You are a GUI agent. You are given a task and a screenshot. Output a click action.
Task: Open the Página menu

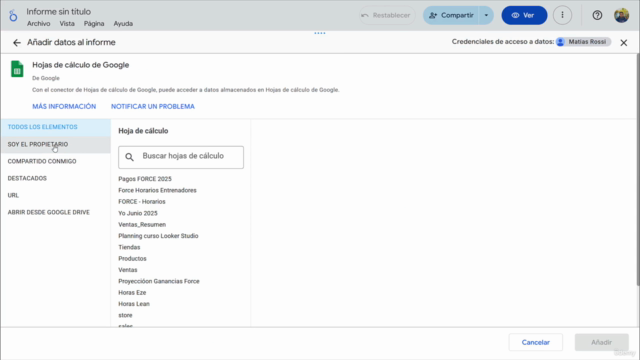(94, 24)
